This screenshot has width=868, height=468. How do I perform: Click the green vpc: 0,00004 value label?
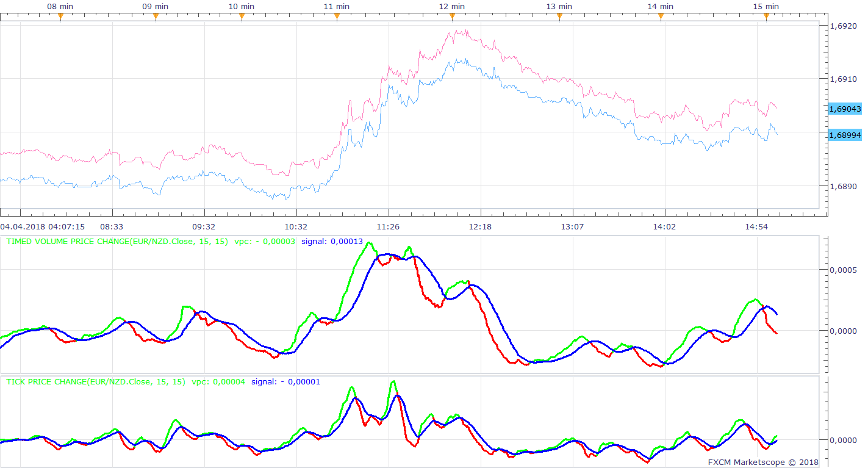(218, 382)
